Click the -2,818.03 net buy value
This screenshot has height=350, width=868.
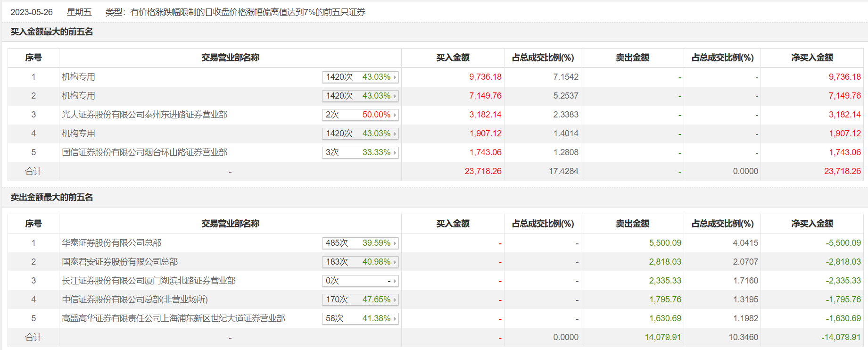843,262
